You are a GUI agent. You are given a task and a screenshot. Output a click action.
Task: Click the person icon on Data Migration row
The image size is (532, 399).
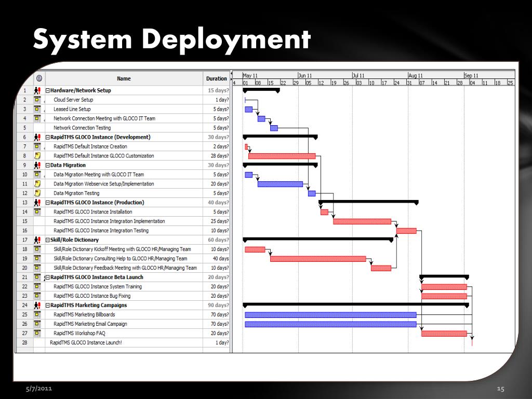[37, 165]
